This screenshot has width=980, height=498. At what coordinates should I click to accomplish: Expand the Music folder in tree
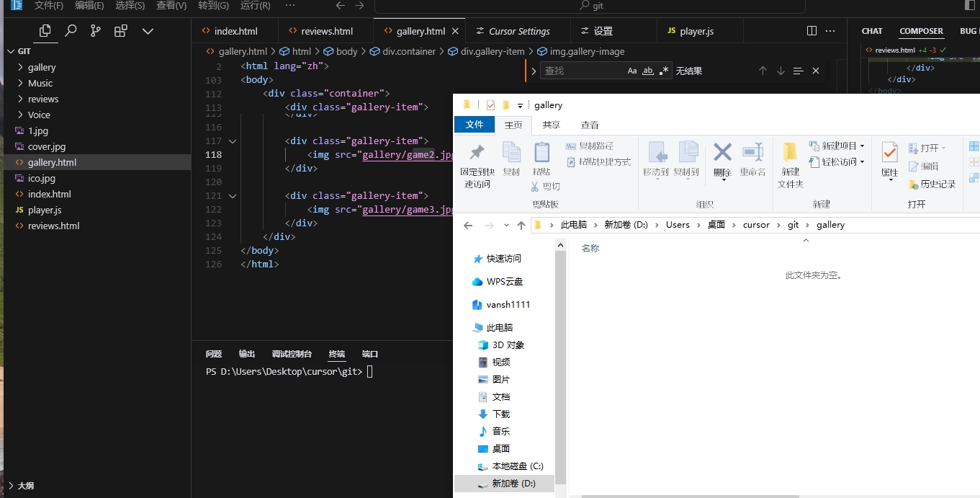40,83
